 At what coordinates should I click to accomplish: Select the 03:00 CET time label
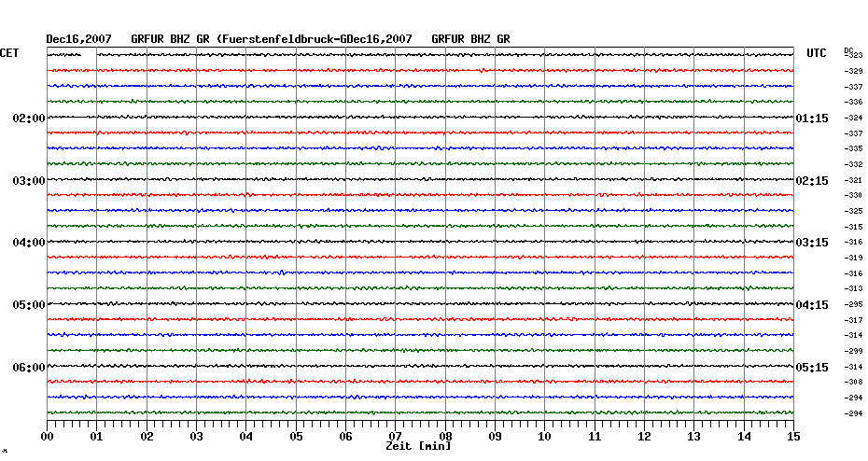click(x=29, y=181)
